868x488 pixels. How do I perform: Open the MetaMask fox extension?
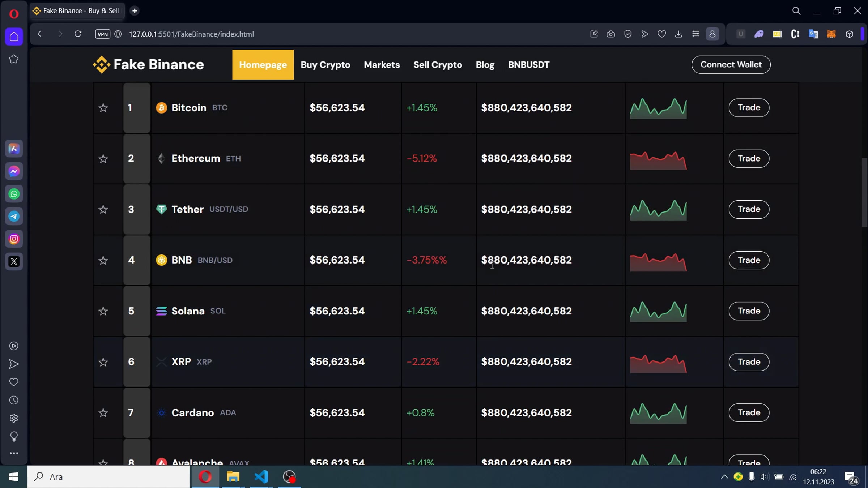(831, 34)
